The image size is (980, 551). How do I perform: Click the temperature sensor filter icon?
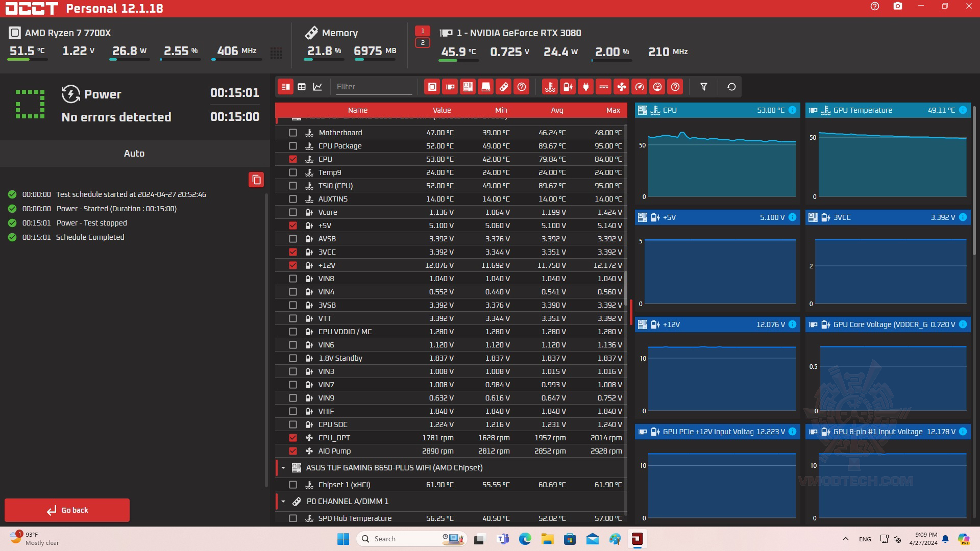click(x=550, y=87)
